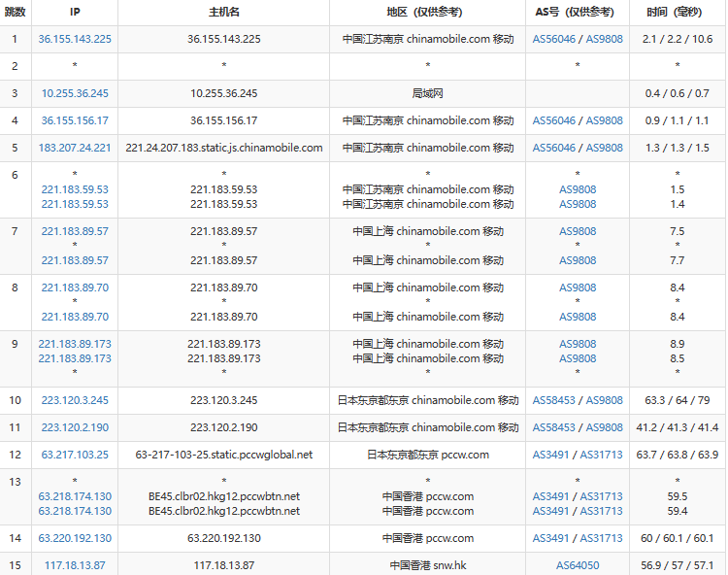Click the 跳数 column header
728x575 pixels.
[x=15, y=12]
